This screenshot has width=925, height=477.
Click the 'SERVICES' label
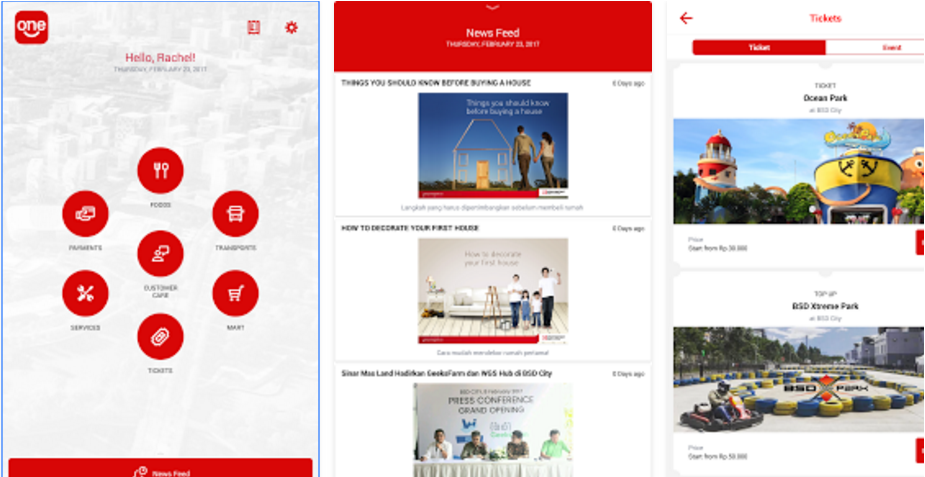click(x=86, y=327)
